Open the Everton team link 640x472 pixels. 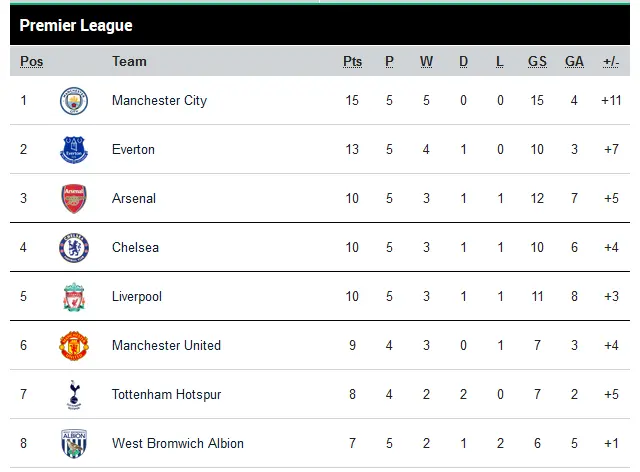tap(133, 150)
